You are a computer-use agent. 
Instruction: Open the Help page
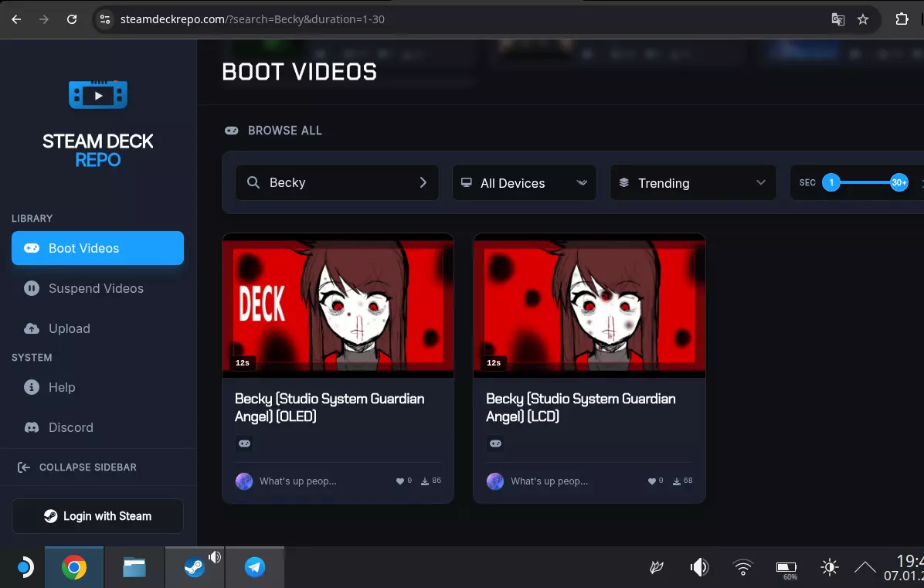[98, 387]
